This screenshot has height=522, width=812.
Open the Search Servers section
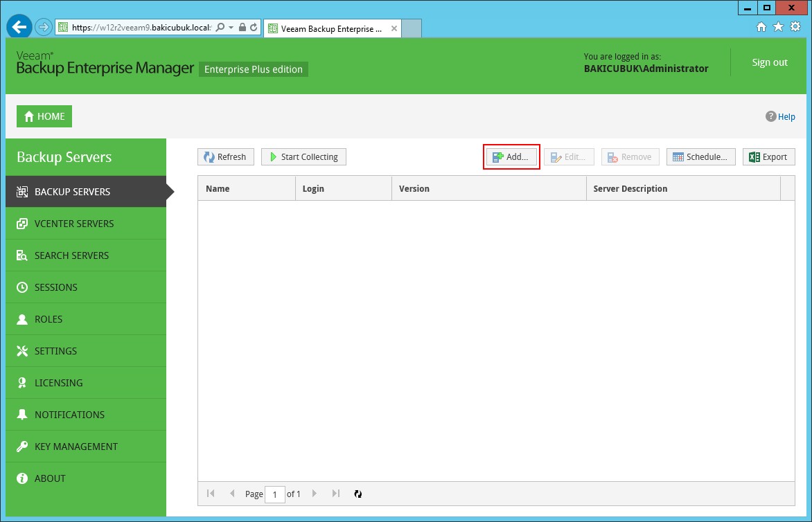point(71,255)
